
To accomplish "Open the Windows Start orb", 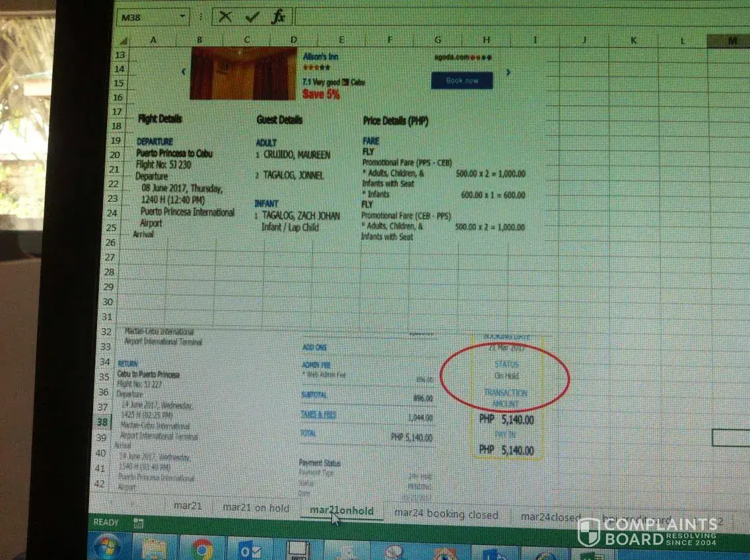I will 107,547.
